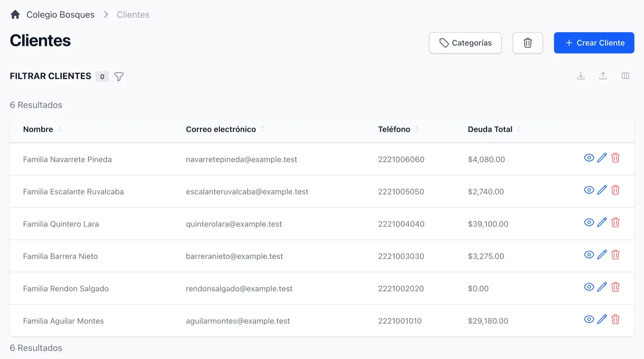The height and width of the screenshot is (359, 644).
Task: Download the clients list
Action: [x=581, y=76]
